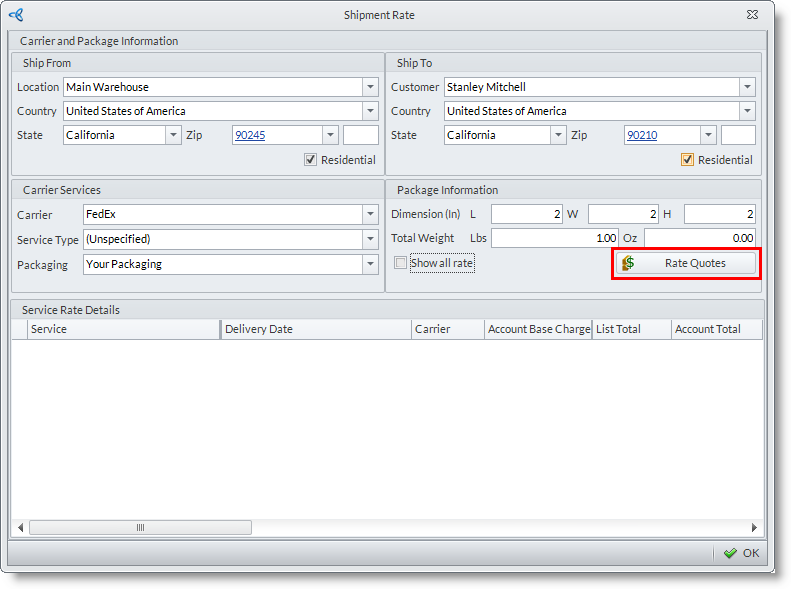The width and height of the screenshot is (791, 589).
Task: Click the Total Weight Lbs field
Action: point(555,238)
